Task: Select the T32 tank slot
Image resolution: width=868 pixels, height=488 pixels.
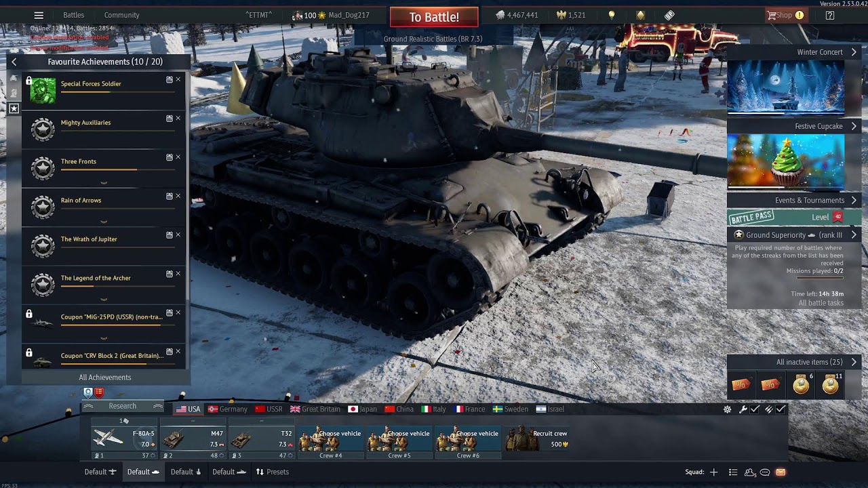Action: point(262,440)
